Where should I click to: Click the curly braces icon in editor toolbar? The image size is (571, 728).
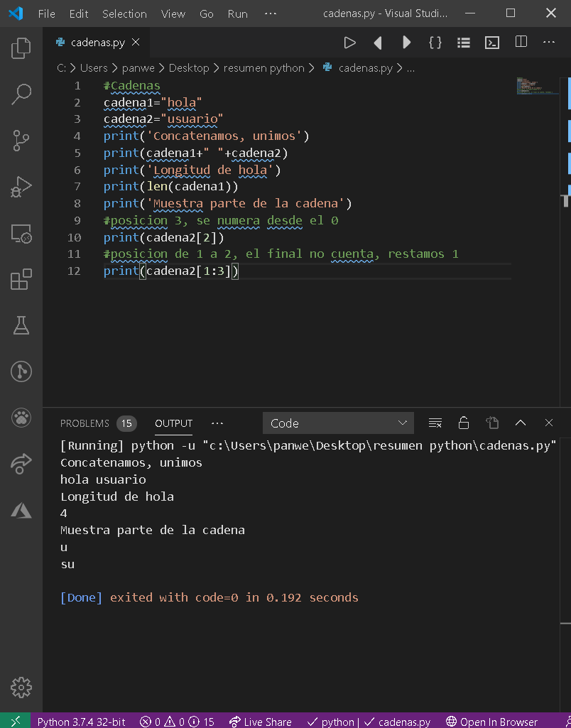pyautogui.click(x=435, y=43)
